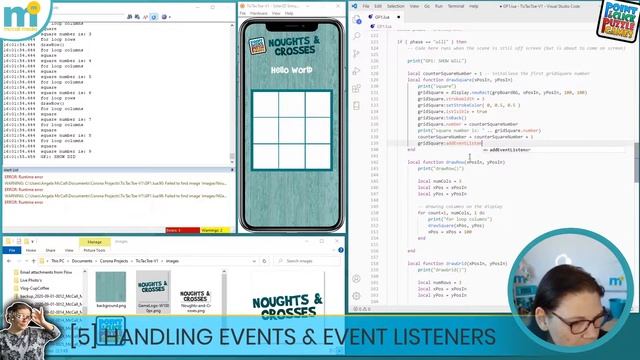
Task: Open Extensions in VS Code activity bar
Action: (357, 88)
